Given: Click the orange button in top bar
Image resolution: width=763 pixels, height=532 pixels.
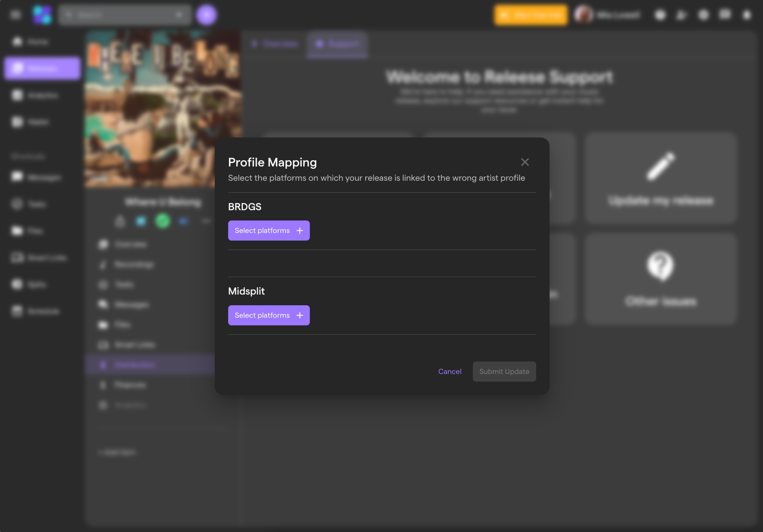Looking at the screenshot, I should click(x=531, y=15).
